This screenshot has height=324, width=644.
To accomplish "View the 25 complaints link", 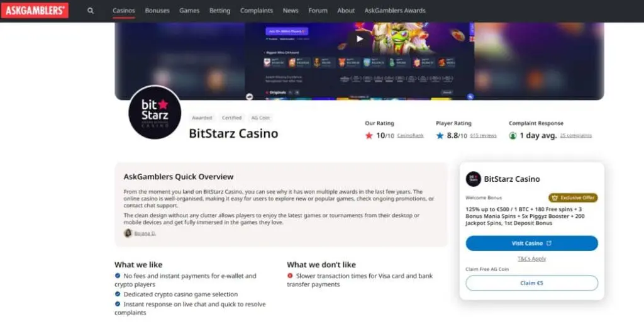I will [576, 135].
